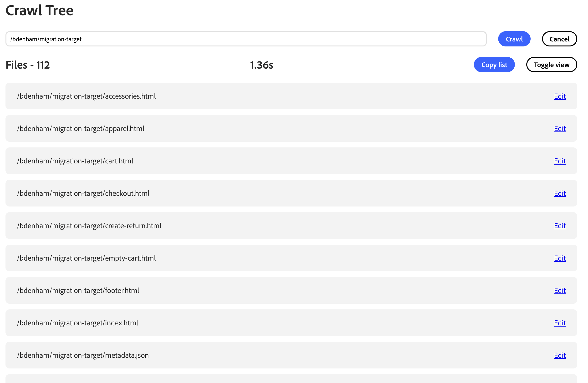
Task: Cancel the crawl operation
Action: point(559,39)
